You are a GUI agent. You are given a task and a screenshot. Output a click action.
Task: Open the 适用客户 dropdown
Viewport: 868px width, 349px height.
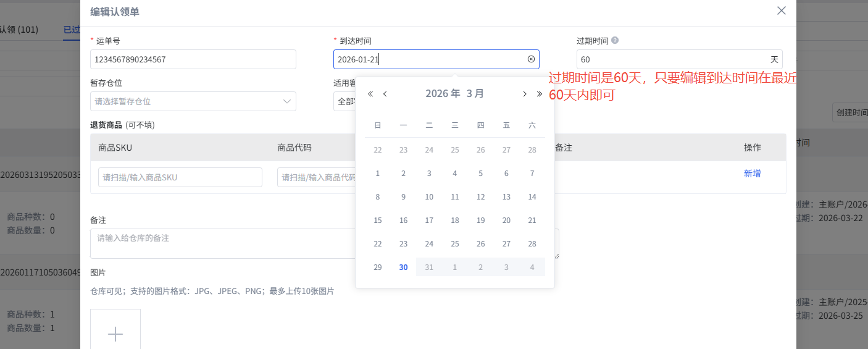click(344, 101)
